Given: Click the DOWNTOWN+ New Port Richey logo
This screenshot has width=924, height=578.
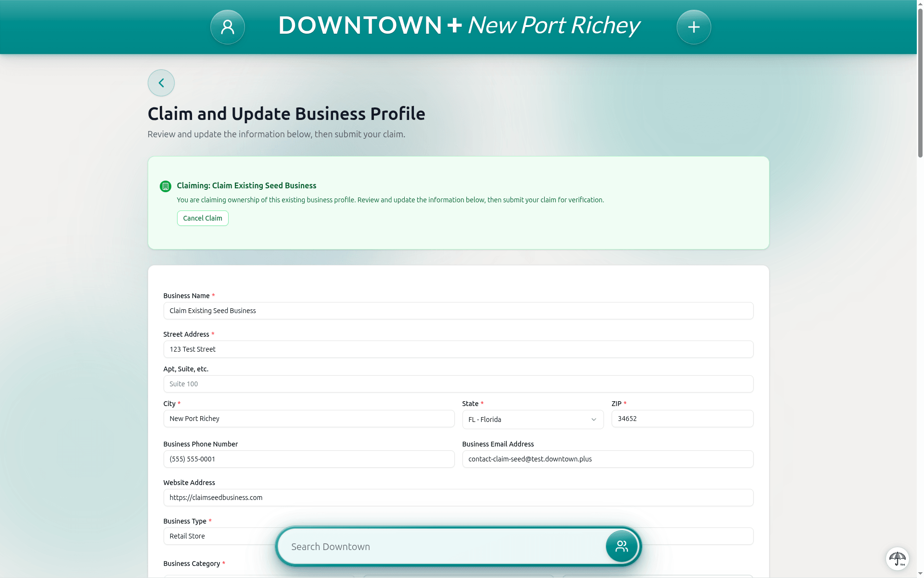Looking at the screenshot, I should click(459, 26).
